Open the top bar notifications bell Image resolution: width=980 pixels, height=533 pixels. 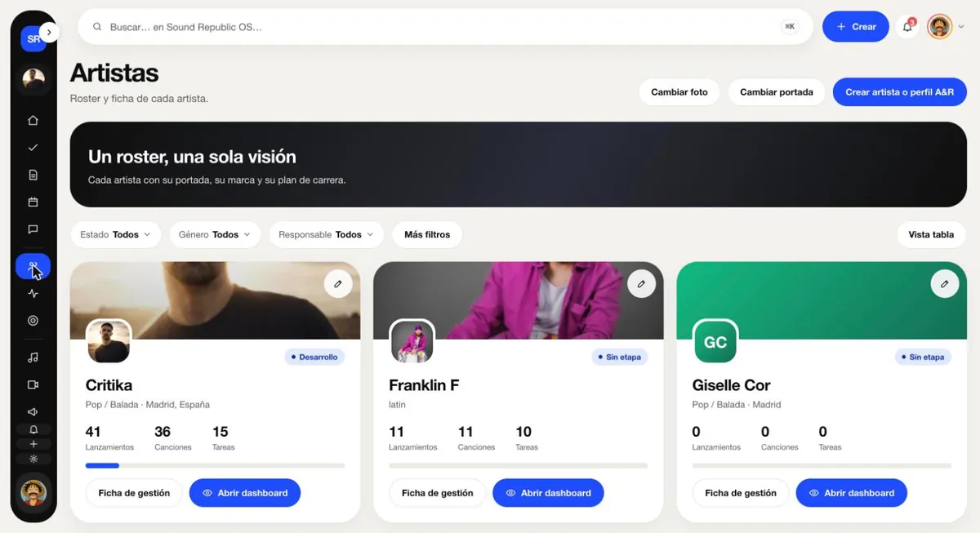point(907,27)
